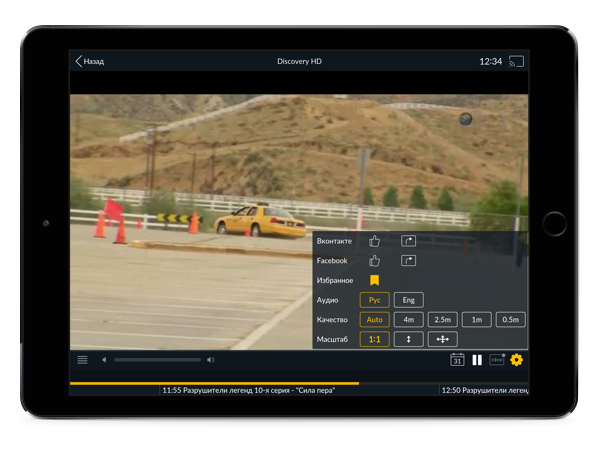
Task: Select 0.5m quality
Action: click(510, 320)
